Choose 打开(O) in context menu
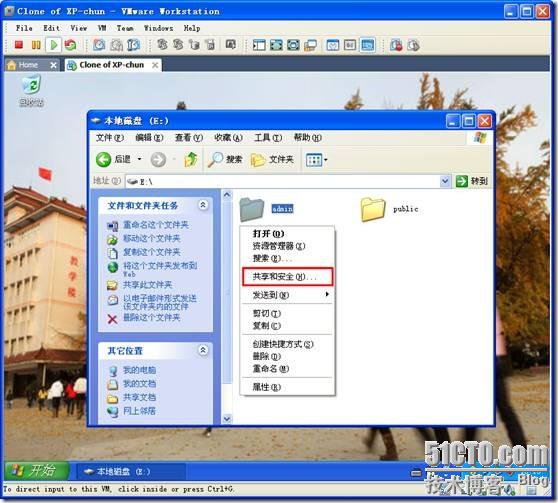 (x=287, y=234)
